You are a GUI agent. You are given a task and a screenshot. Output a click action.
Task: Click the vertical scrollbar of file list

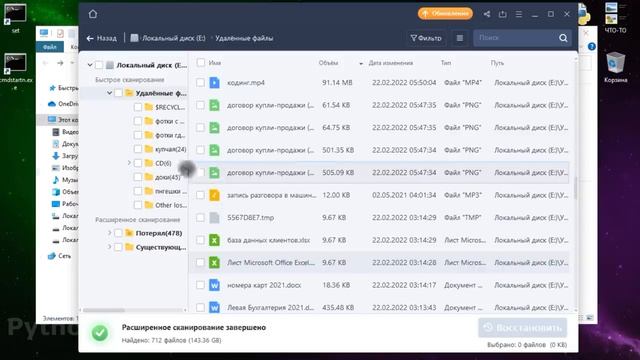click(576, 188)
